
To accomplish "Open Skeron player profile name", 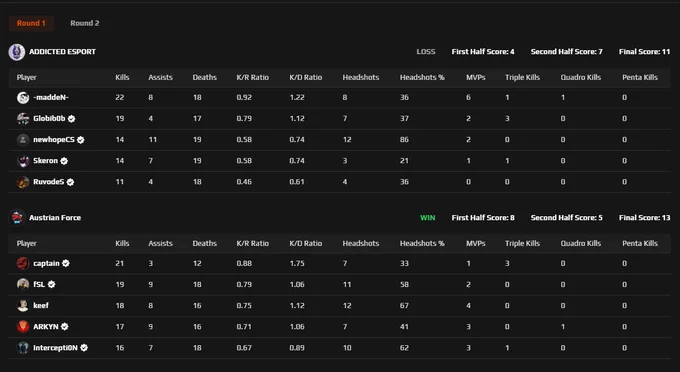I will (x=46, y=160).
